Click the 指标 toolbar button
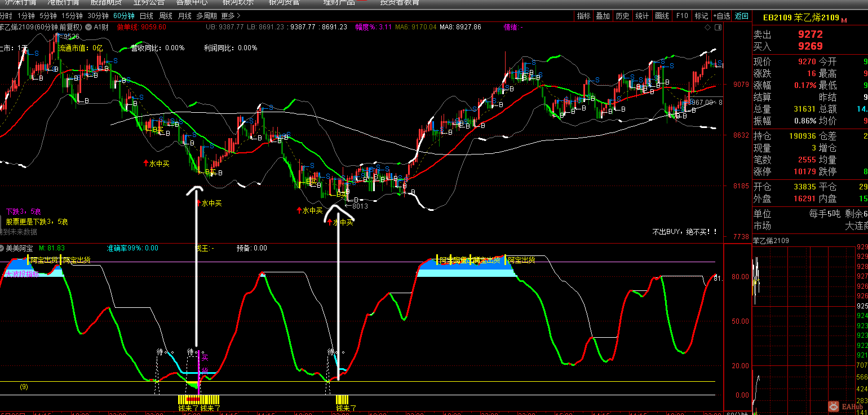 584,16
